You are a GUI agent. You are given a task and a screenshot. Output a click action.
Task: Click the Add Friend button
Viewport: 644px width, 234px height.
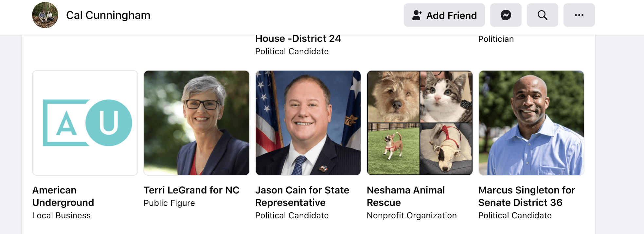pyautogui.click(x=444, y=15)
